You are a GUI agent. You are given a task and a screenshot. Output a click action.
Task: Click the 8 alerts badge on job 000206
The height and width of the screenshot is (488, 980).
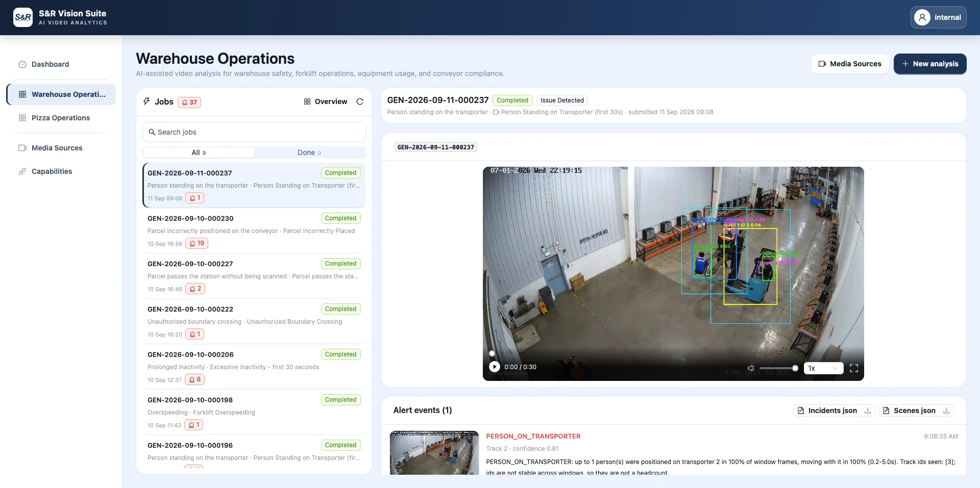[x=195, y=379]
